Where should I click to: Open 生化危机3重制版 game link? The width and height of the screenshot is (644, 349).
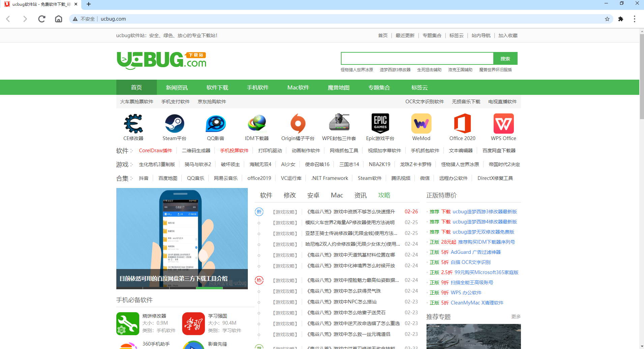pyautogui.click(x=157, y=164)
